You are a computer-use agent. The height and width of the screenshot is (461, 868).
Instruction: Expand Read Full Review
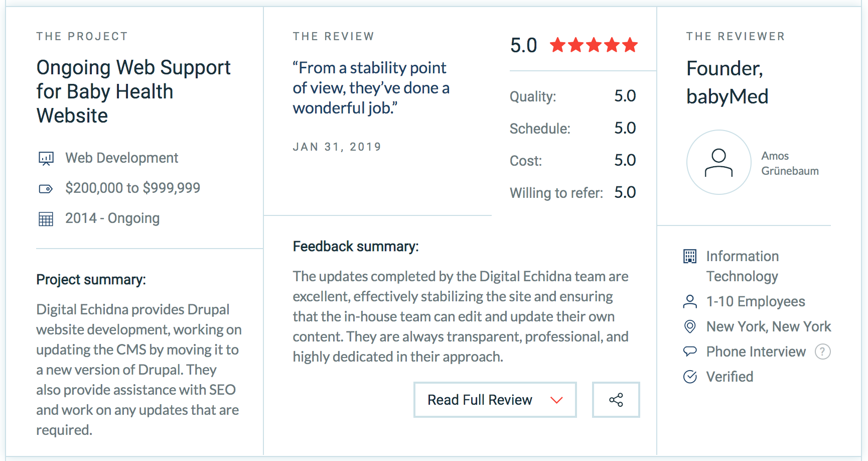pyautogui.click(x=495, y=400)
